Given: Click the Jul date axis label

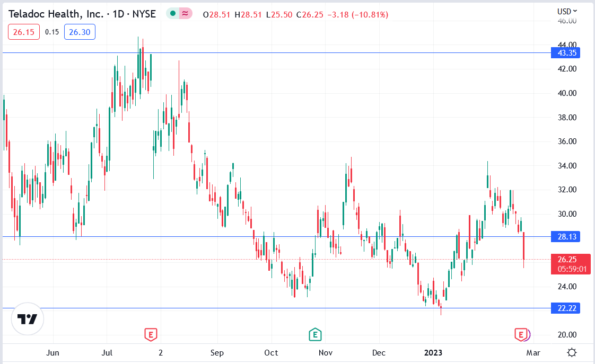Looking at the screenshot, I should [107, 353].
